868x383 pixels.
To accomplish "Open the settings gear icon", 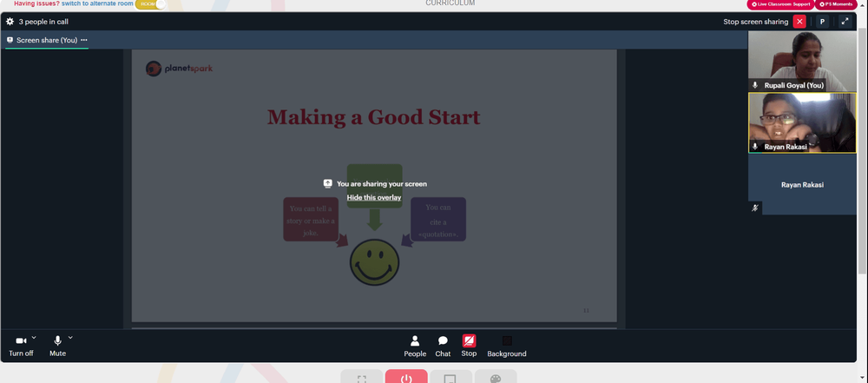I will click(10, 22).
